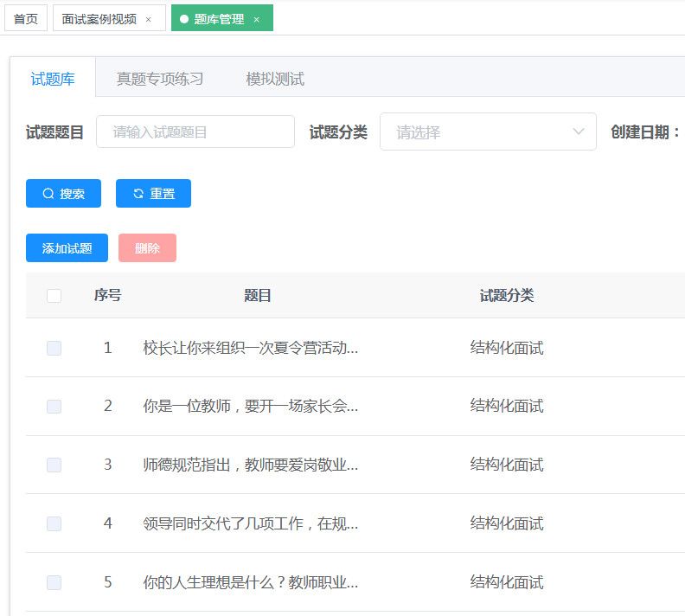Viewport: 685px width, 616px height.
Task: Tick the checkbox for row 5
Action: [54, 582]
